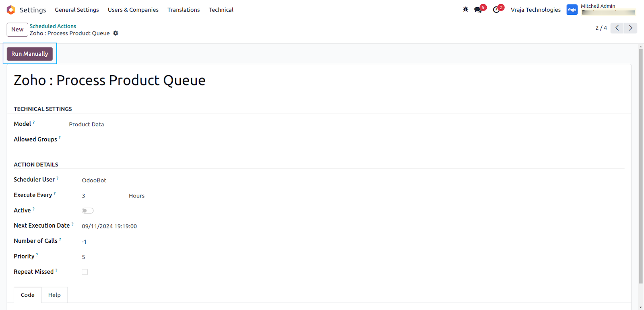Open the activities clock icon
Screen dimensions: 644x310
(496, 10)
